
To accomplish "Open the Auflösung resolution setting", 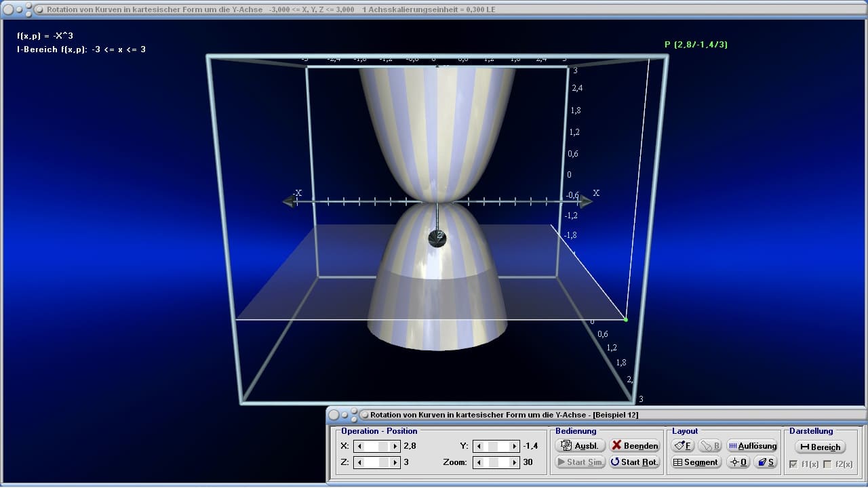I will click(752, 445).
